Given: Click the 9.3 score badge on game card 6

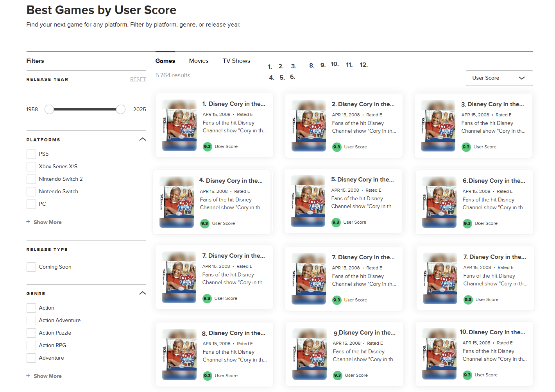Looking at the screenshot, I should (x=467, y=223).
